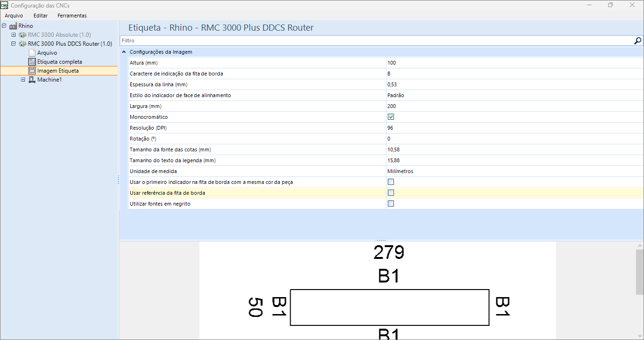Click the Etiqueta completa label icon
The width and height of the screenshot is (644, 340).
32,62
